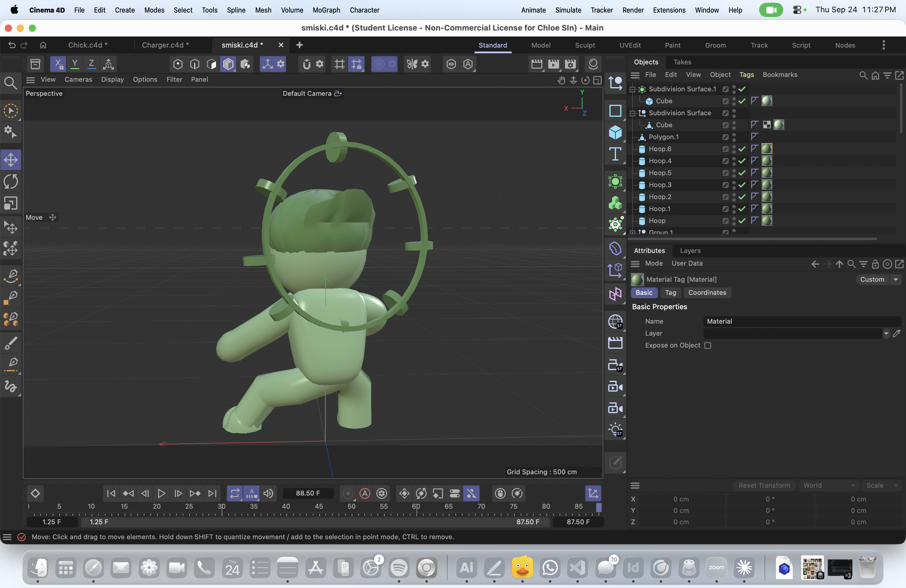906x588 pixels.
Task: Open Edit Render Settings icon
Action: pyautogui.click(x=570, y=64)
